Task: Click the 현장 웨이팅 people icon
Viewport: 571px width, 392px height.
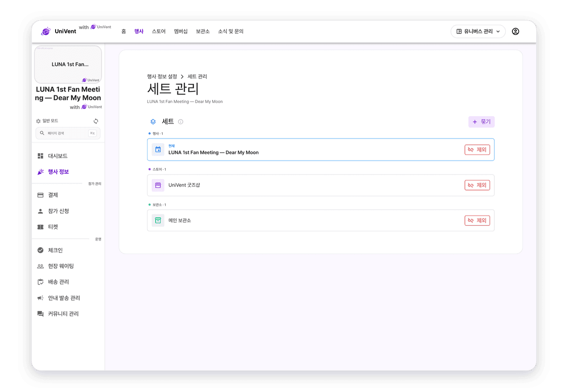Action: [40, 266]
